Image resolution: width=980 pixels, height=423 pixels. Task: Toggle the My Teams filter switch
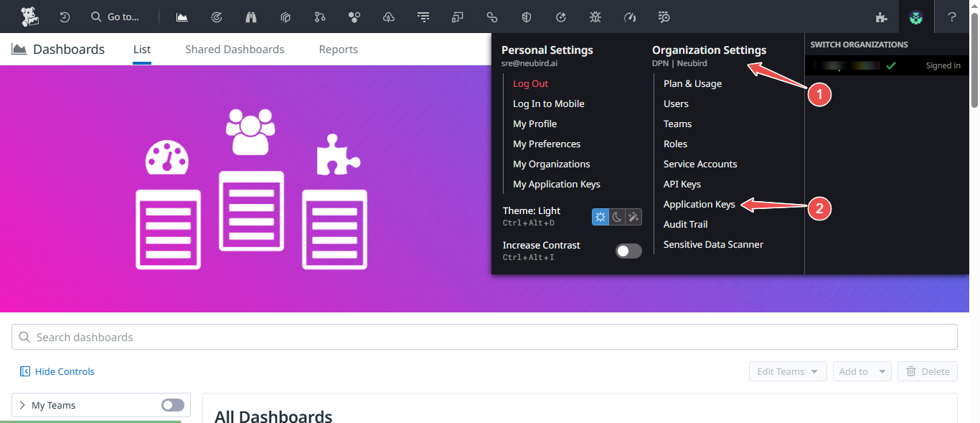pyautogui.click(x=172, y=405)
